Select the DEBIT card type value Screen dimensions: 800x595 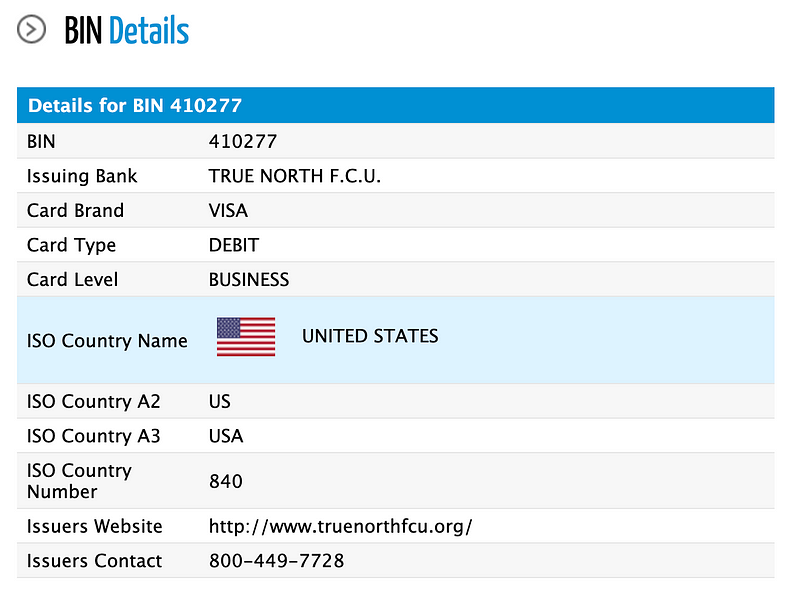pos(234,245)
